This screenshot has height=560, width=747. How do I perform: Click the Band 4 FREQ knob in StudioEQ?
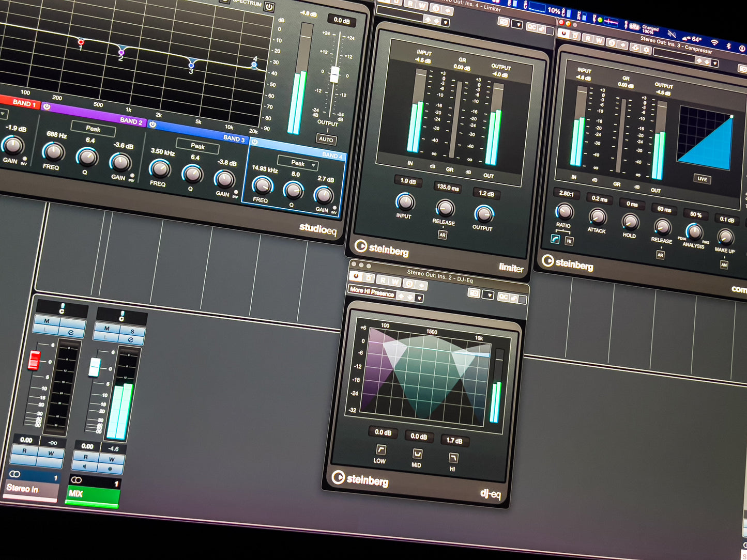pyautogui.click(x=262, y=185)
